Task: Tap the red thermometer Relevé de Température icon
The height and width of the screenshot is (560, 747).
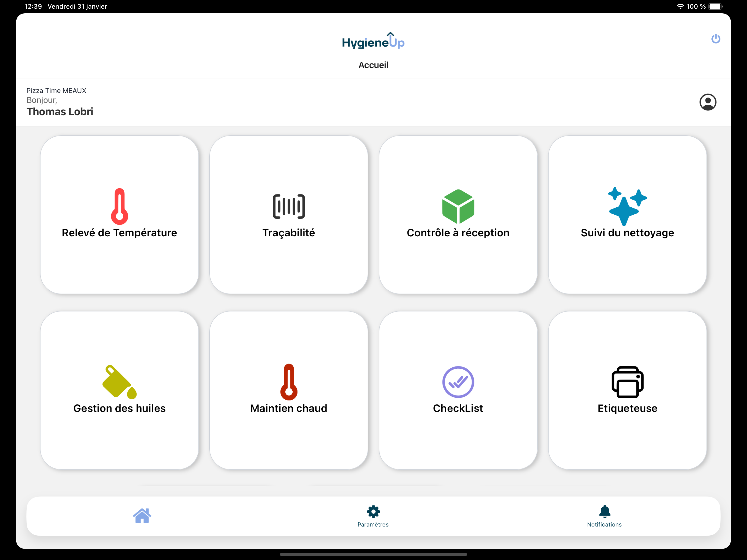Action: 119,206
